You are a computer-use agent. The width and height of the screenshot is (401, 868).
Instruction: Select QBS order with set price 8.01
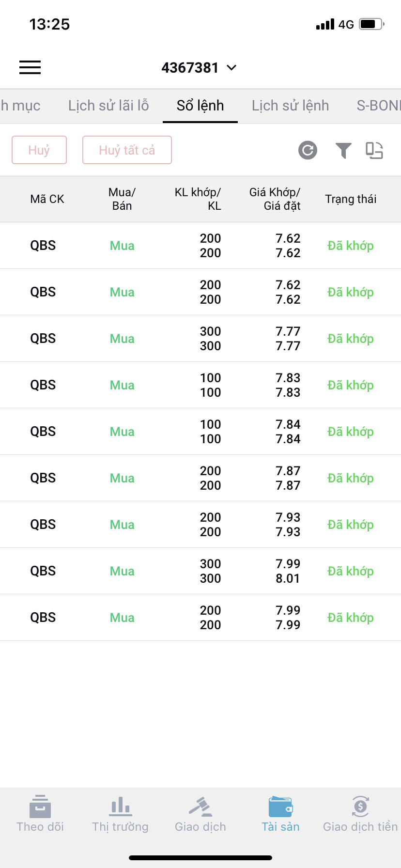tap(200, 571)
